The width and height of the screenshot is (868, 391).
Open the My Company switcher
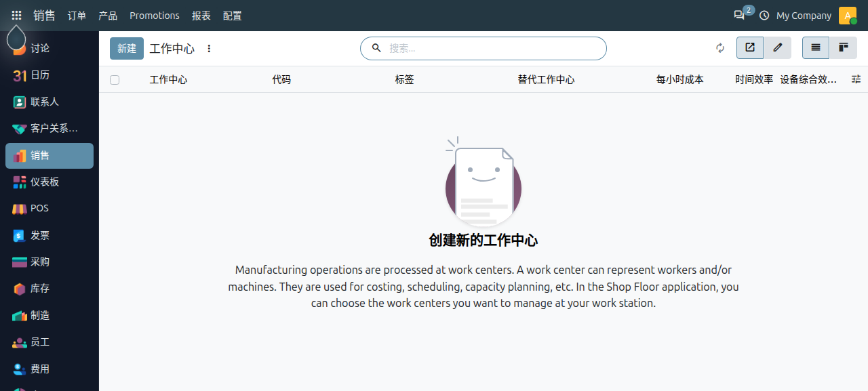click(x=804, y=16)
